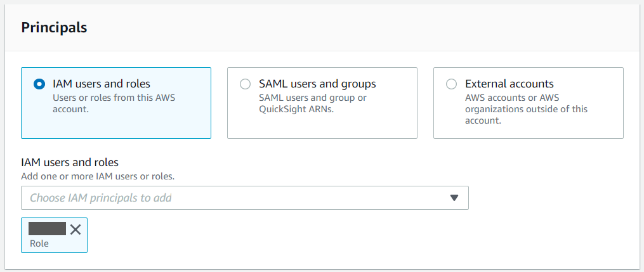Click the 'External accounts' tile title
This screenshot has height=272, width=644.
509,84
